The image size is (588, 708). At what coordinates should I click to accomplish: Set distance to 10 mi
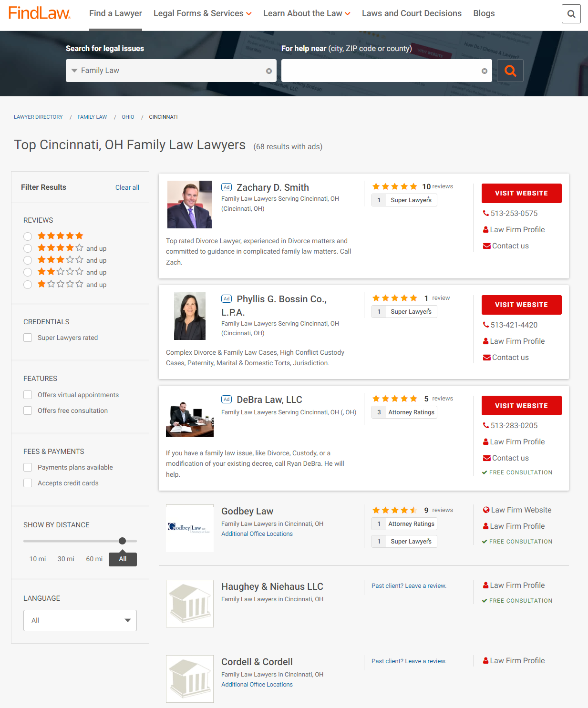click(38, 559)
